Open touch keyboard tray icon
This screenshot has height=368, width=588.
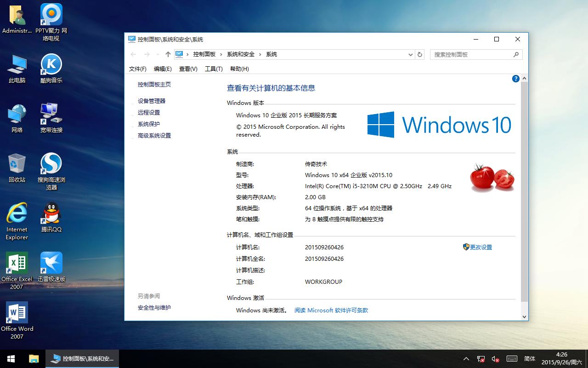coord(512,359)
